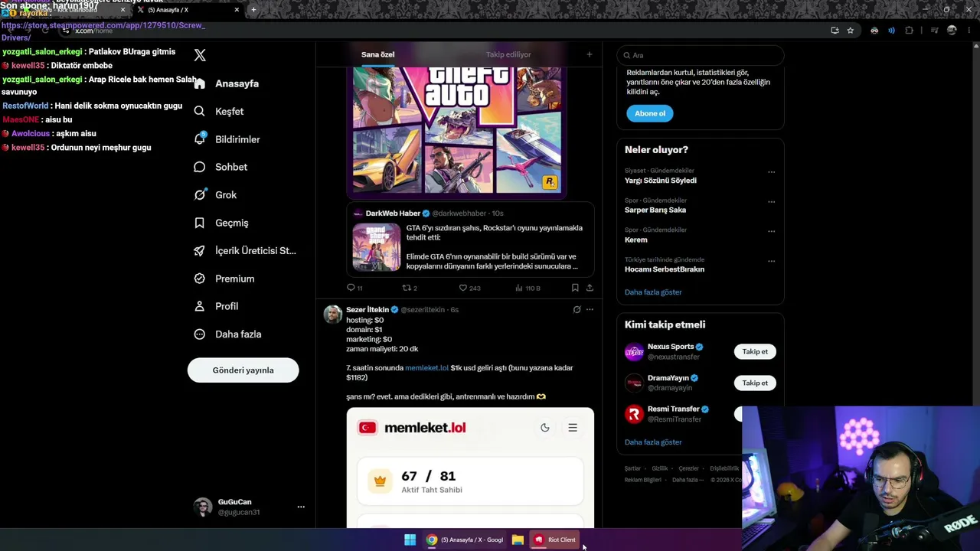Viewport: 980px width, 551px height.
Task: Add a new timeline tab with plus
Action: (x=589, y=54)
